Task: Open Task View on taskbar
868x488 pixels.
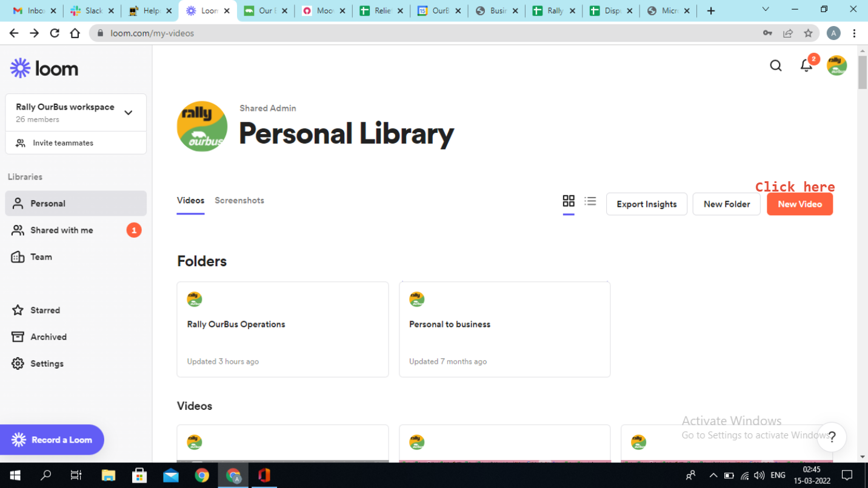Action: click(76, 475)
